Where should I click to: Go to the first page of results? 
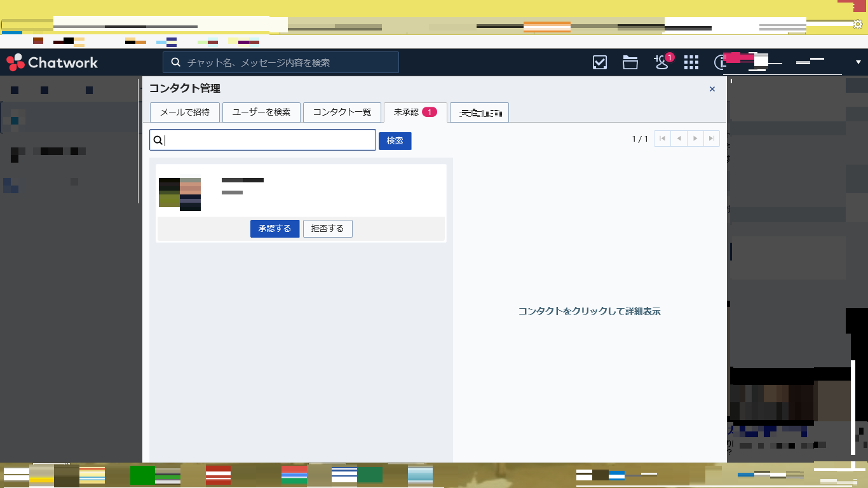(x=663, y=139)
